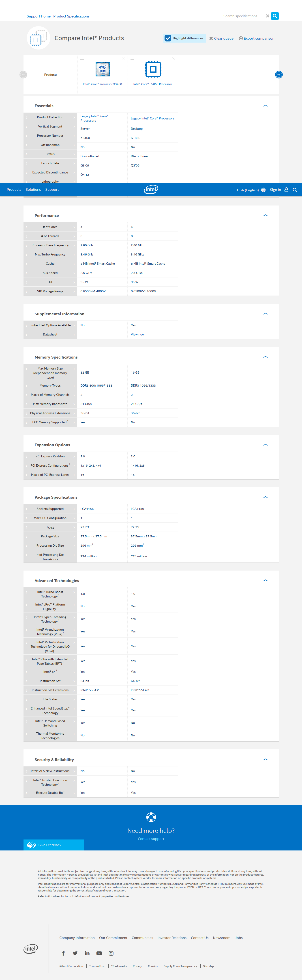Click Newsroom footer link
The width and height of the screenshot is (302, 980).
coord(222,938)
